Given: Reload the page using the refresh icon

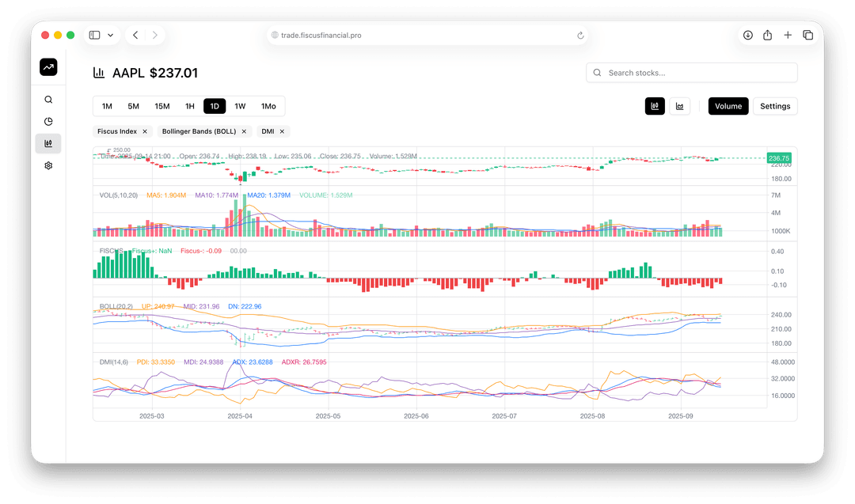Looking at the screenshot, I should [x=580, y=35].
